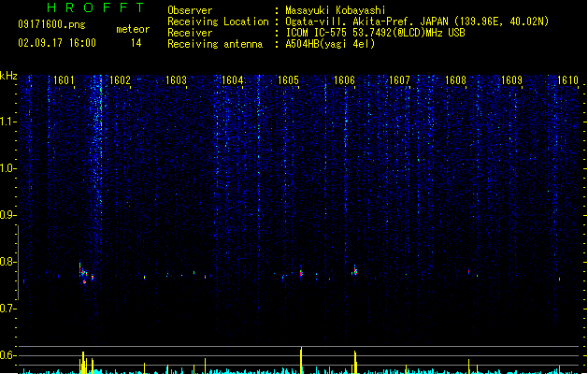Click the A504HB(yagi 4el) antenna text
588x374 pixels.
330,44
